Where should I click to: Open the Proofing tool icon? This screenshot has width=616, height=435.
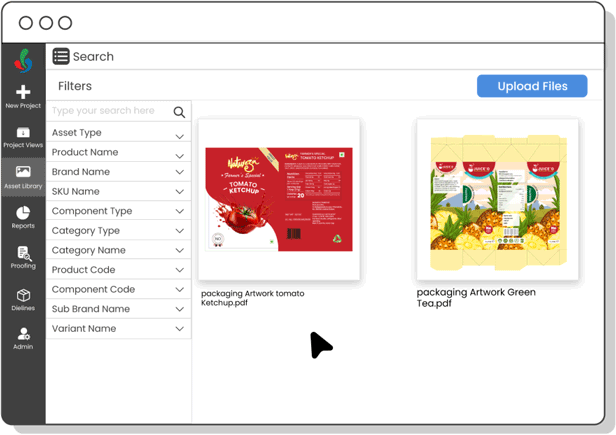click(x=24, y=253)
